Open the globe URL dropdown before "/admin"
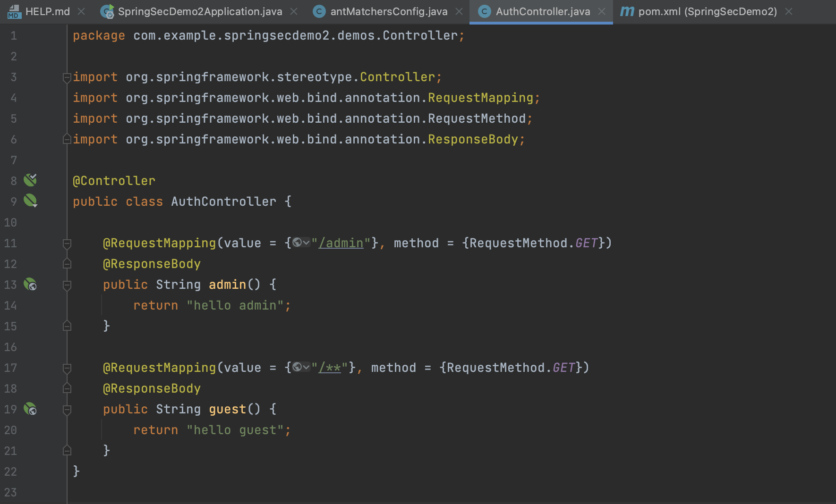 click(x=301, y=243)
